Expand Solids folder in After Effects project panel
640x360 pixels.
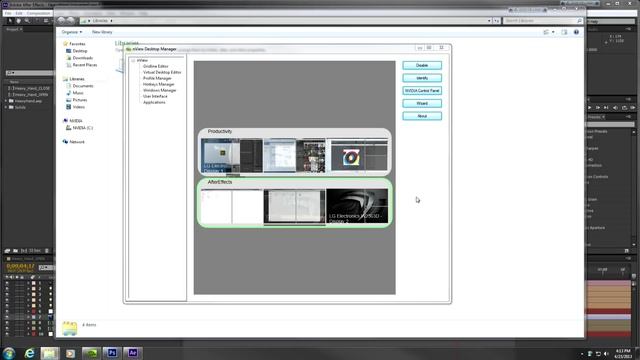6,107
